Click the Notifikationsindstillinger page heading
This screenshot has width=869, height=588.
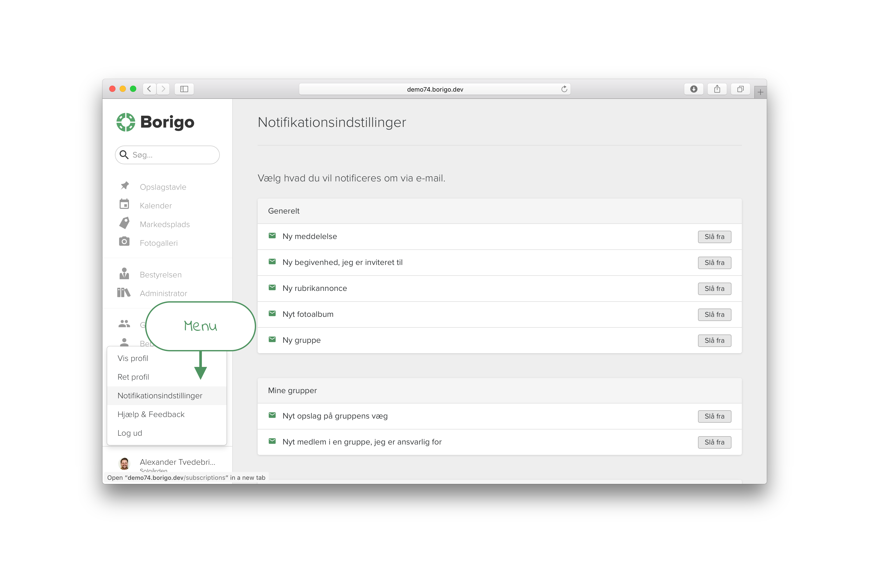pyautogui.click(x=332, y=122)
